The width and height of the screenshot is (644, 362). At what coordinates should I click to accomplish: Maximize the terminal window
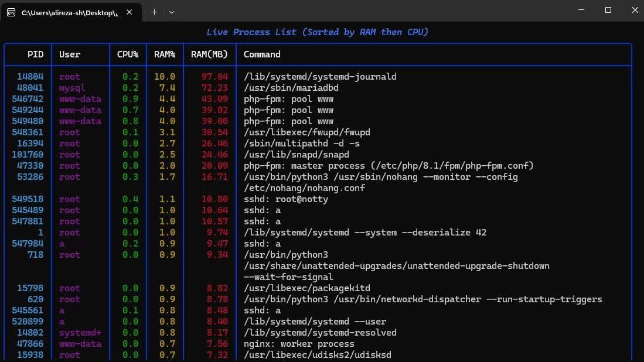[608, 10]
